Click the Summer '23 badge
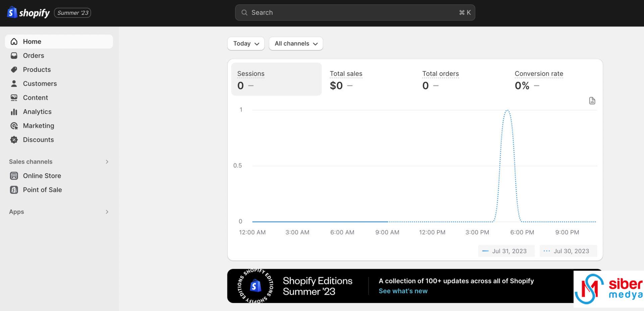The width and height of the screenshot is (644, 311). (72, 13)
